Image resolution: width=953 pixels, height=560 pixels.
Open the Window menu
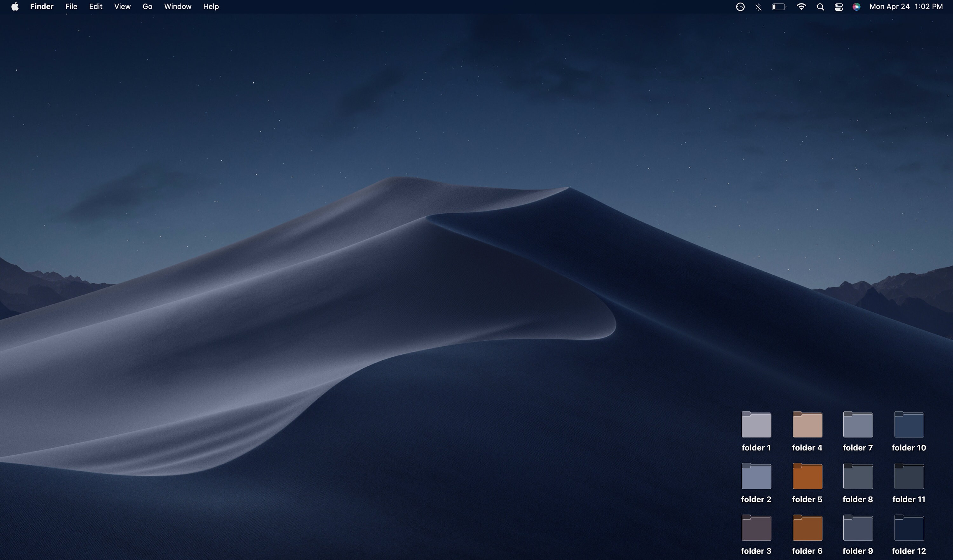click(178, 6)
